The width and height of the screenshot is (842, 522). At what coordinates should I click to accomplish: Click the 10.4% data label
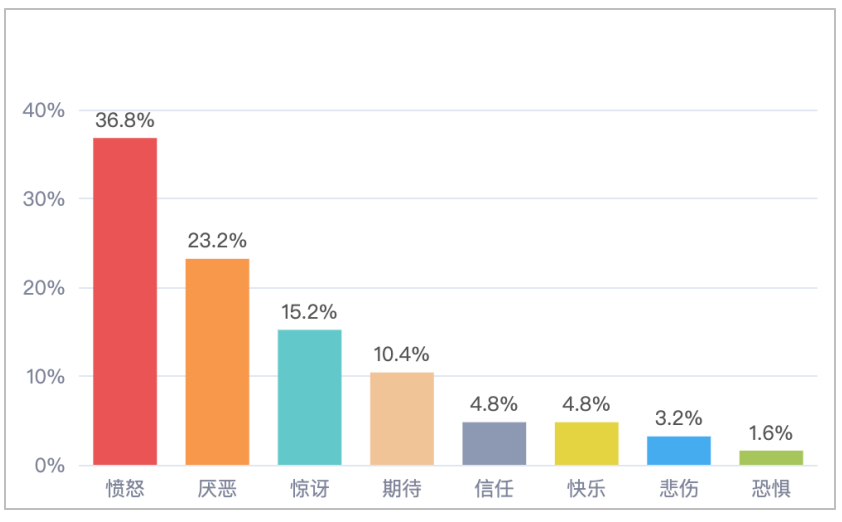tap(401, 354)
